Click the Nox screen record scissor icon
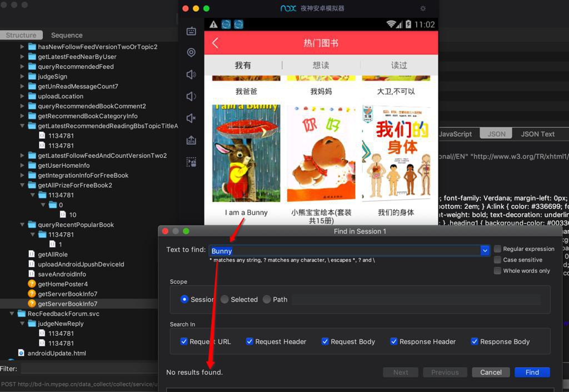This screenshot has height=392, width=569. (x=191, y=162)
